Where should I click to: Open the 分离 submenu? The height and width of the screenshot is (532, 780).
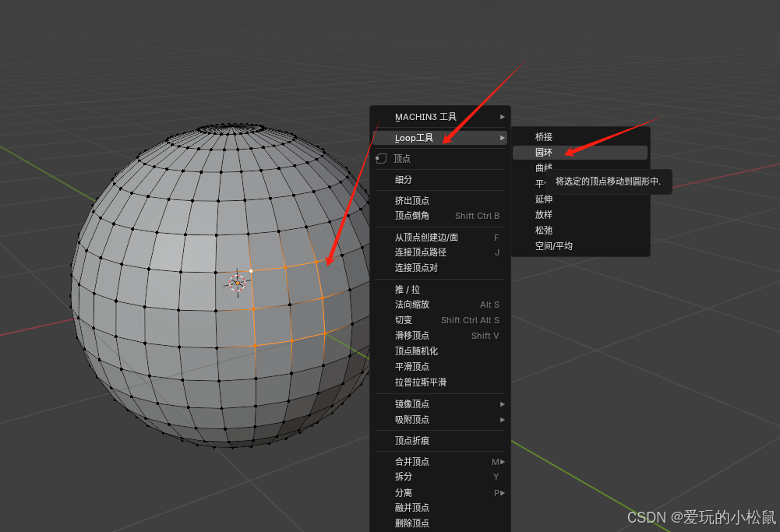point(439,493)
